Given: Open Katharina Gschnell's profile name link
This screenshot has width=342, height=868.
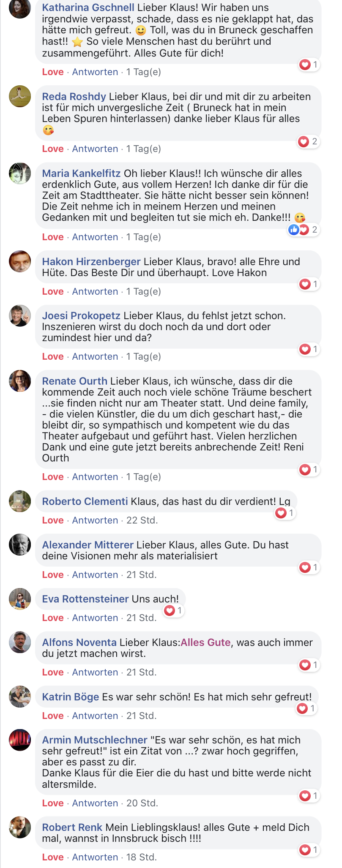Looking at the screenshot, I should coord(88,8).
